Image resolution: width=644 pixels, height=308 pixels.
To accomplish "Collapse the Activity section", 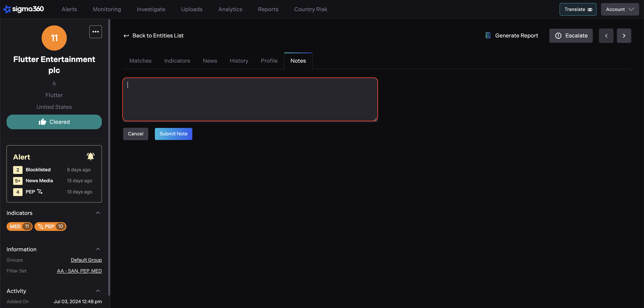I will [x=98, y=291].
